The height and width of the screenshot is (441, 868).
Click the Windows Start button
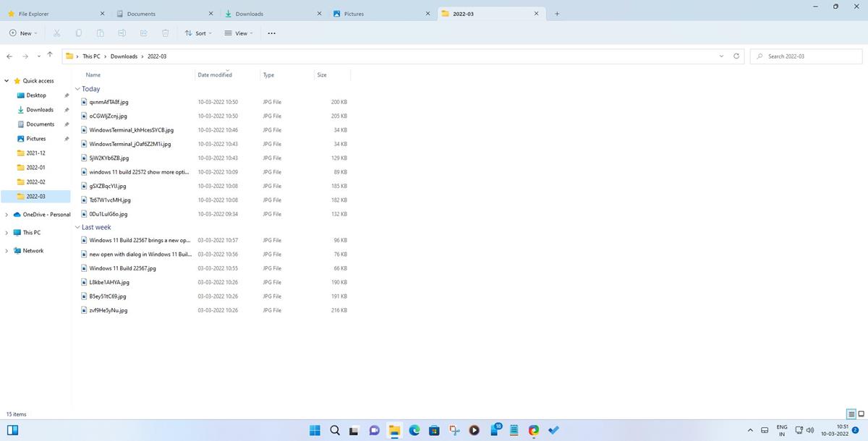(315, 430)
